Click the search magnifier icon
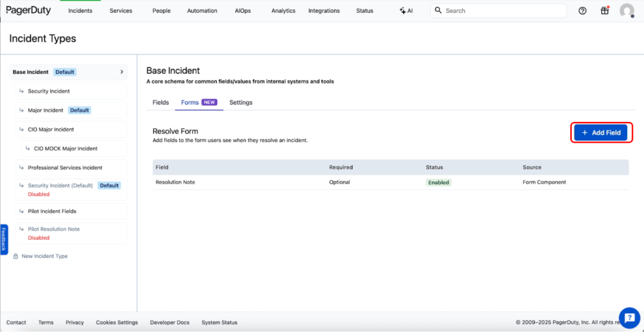The height and width of the screenshot is (332, 644). coord(439,11)
